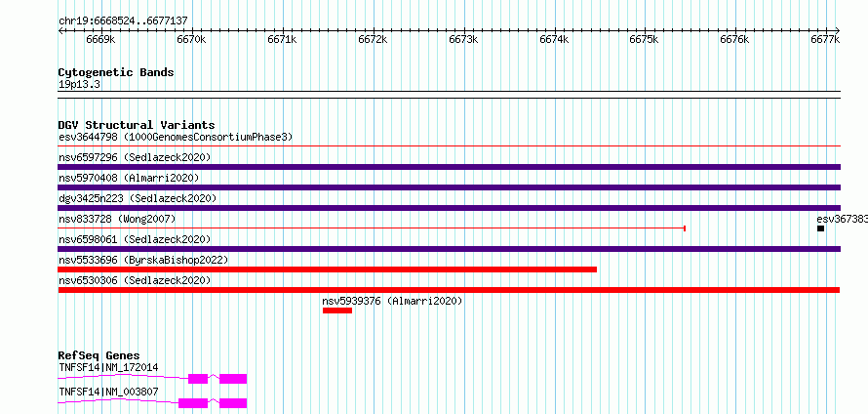Open the nsv6598061 (Sedlazeck2020) label
The width and height of the screenshot is (868, 414).
coord(135,239)
